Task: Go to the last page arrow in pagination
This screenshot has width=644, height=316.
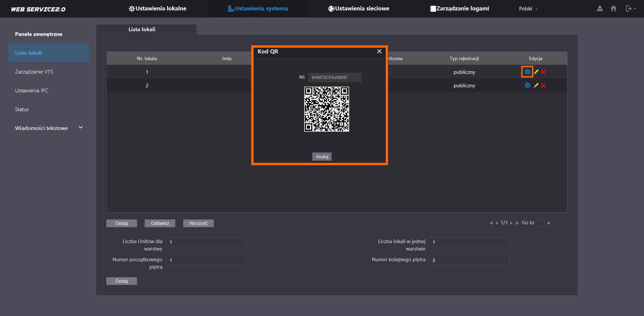Action: [517, 223]
